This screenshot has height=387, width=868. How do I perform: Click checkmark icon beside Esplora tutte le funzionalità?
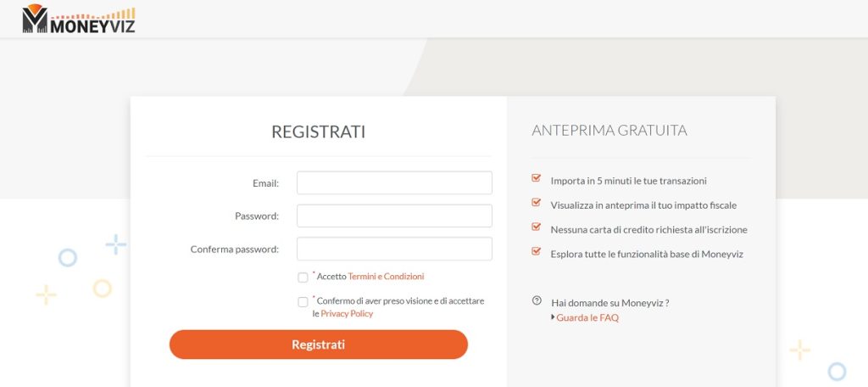pyautogui.click(x=536, y=251)
